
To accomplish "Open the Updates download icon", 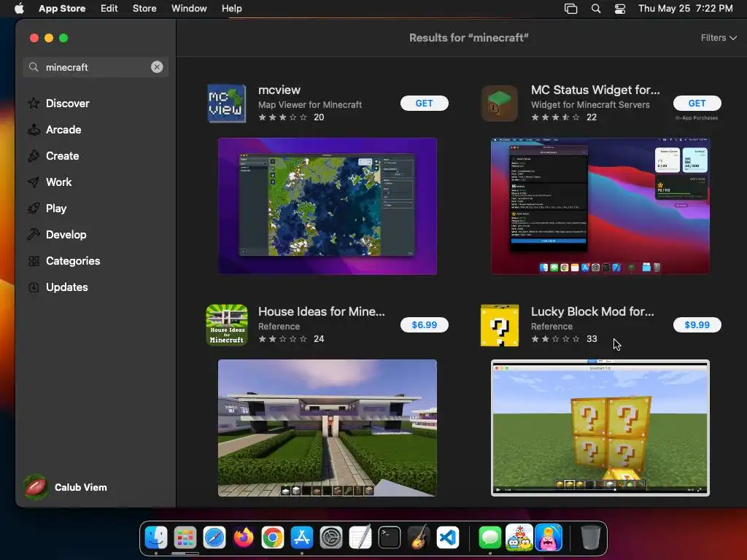I will 34,287.
